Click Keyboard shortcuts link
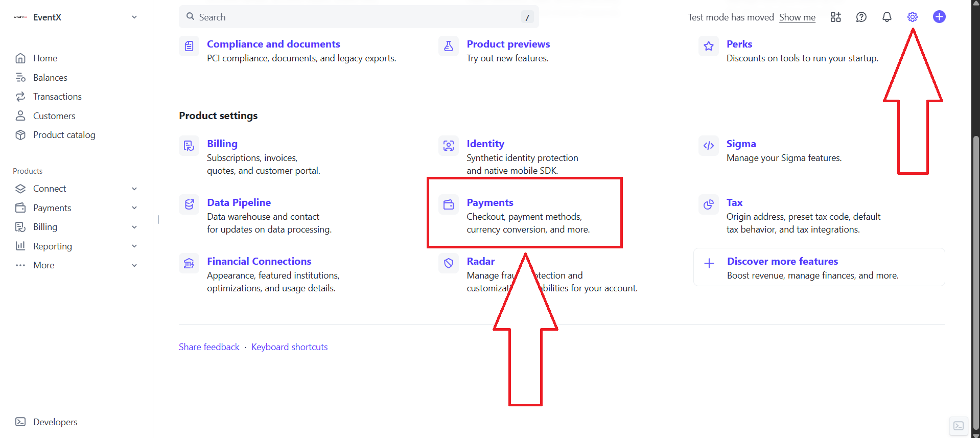Viewport: 980px width, 438px height. 290,347
